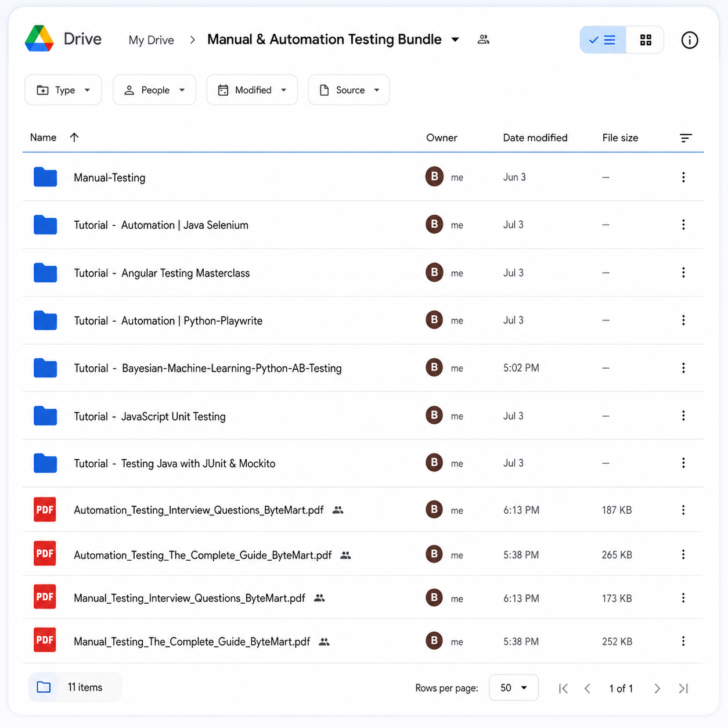Open the Google Drive logo home

pos(39,39)
